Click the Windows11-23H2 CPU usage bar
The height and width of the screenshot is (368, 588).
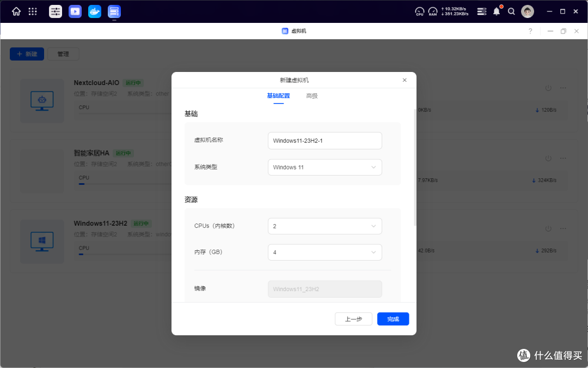(x=125, y=254)
